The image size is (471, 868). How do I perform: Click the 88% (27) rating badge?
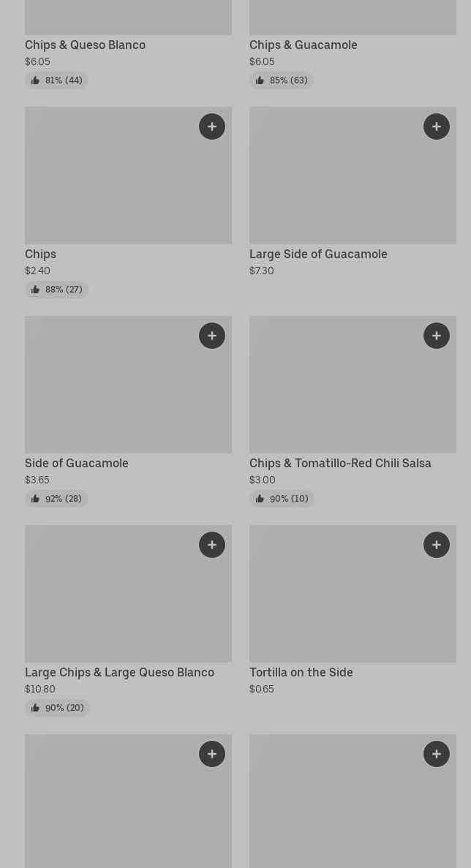(x=56, y=290)
